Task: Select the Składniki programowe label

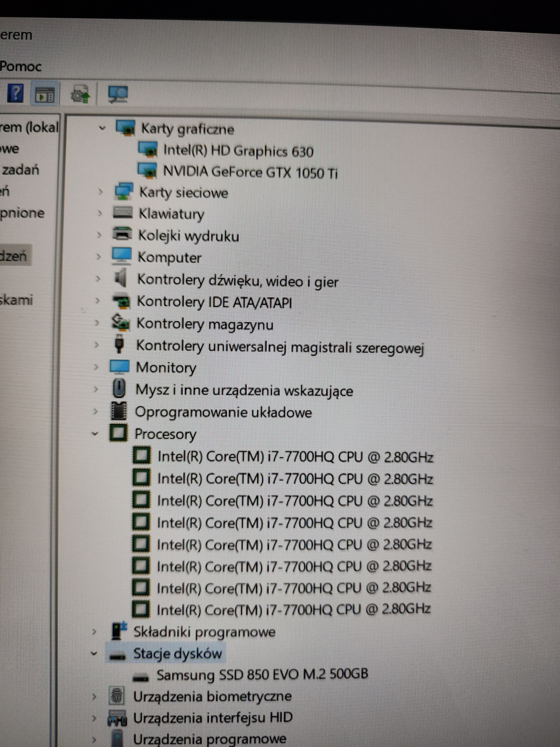Action: 204,632
